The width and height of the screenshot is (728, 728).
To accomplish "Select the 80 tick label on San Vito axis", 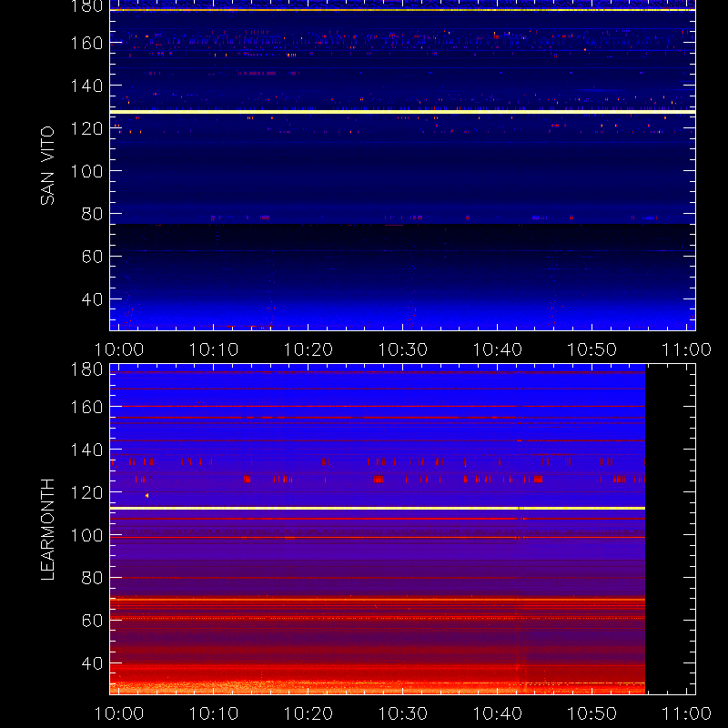I will point(92,214).
